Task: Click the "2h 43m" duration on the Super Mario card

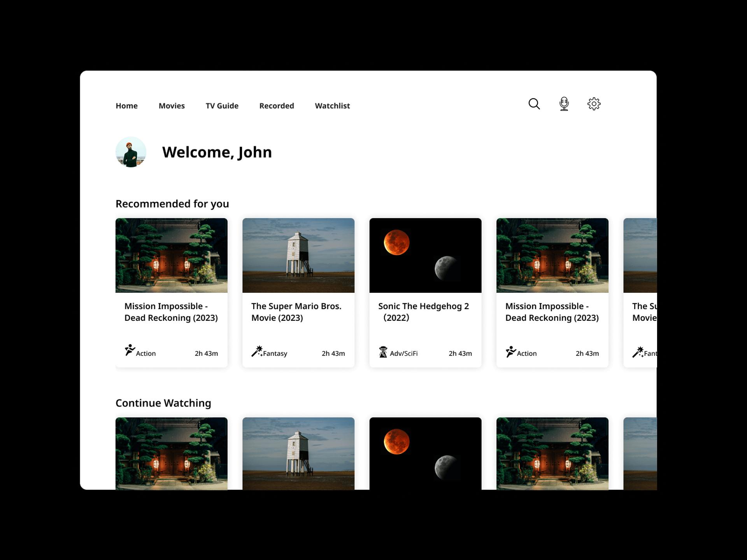Action: pos(333,353)
